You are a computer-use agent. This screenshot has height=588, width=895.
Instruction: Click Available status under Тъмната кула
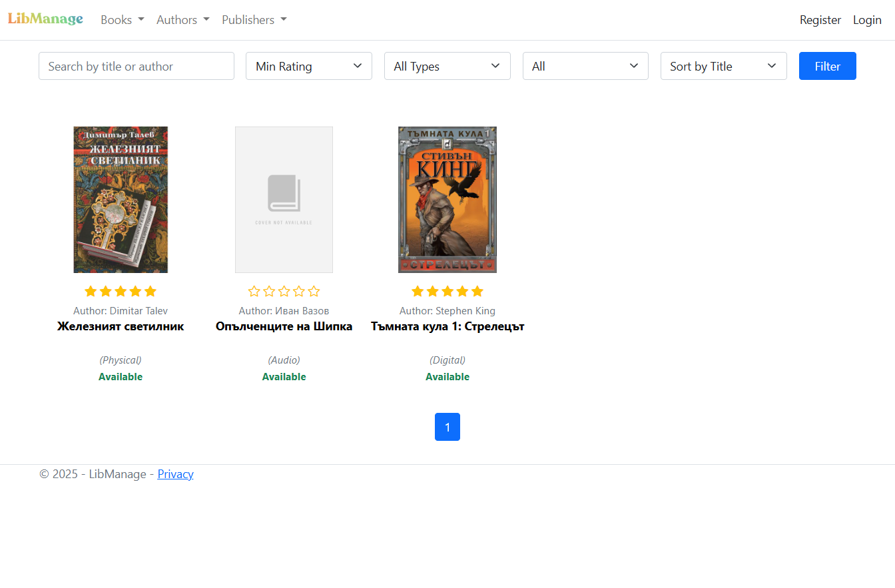pyautogui.click(x=447, y=377)
